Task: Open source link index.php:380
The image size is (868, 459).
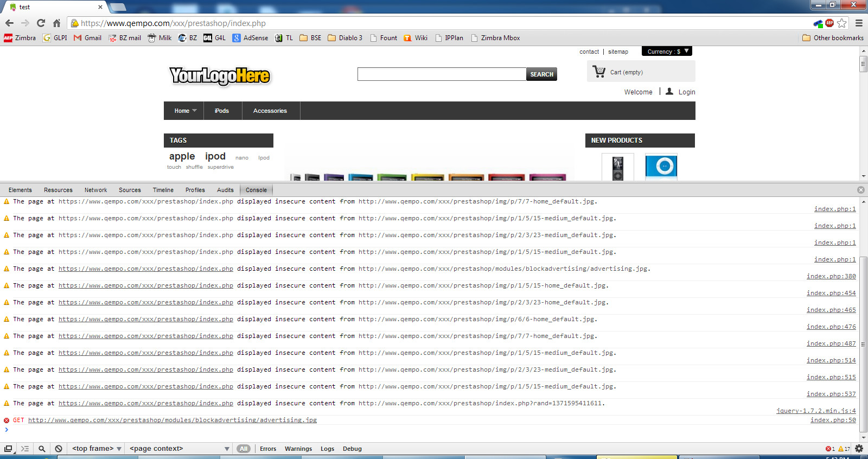Action: click(x=831, y=276)
